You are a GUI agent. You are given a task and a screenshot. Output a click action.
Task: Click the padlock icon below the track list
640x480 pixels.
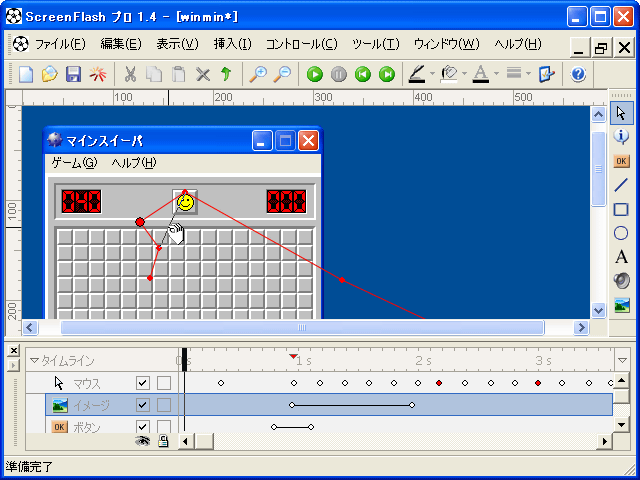pyautogui.click(x=163, y=441)
